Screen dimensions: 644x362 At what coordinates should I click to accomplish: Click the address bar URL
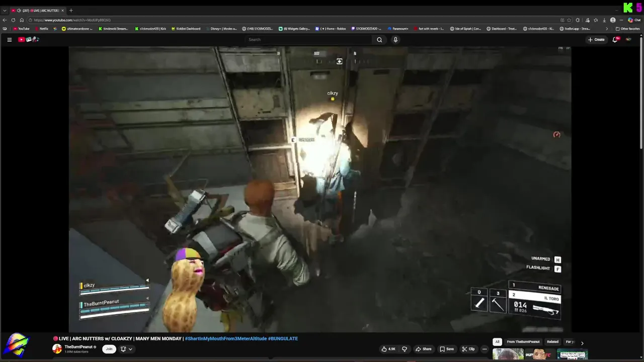(x=72, y=20)
